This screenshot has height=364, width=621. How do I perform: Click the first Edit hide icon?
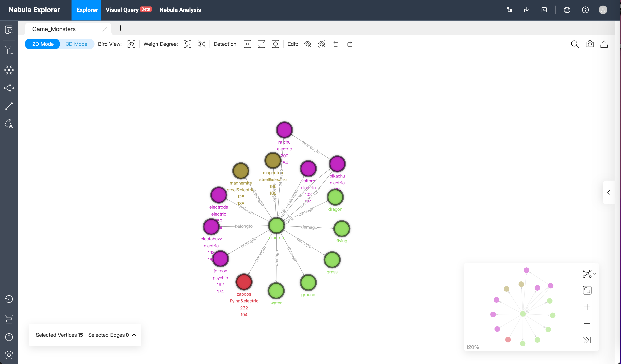[308, 44]
